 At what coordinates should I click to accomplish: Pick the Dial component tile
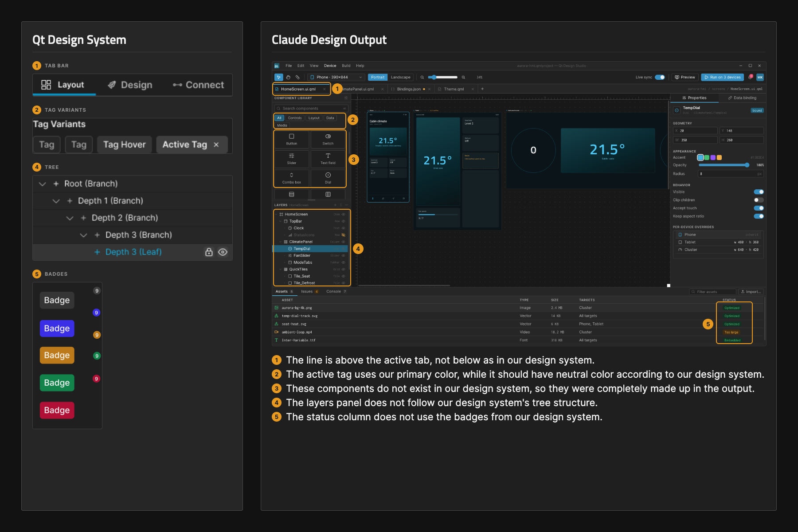tap(328, 178)
